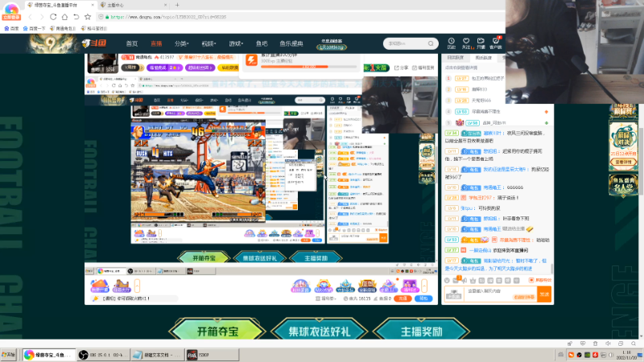Click the search magnifier in the browser status bar
This screenshot has width=644, height=362.
pos(634,343)
